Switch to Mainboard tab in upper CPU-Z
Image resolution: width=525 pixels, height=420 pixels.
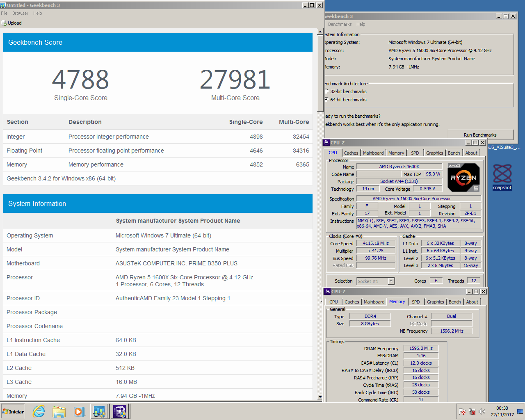(x=373, y=153)
